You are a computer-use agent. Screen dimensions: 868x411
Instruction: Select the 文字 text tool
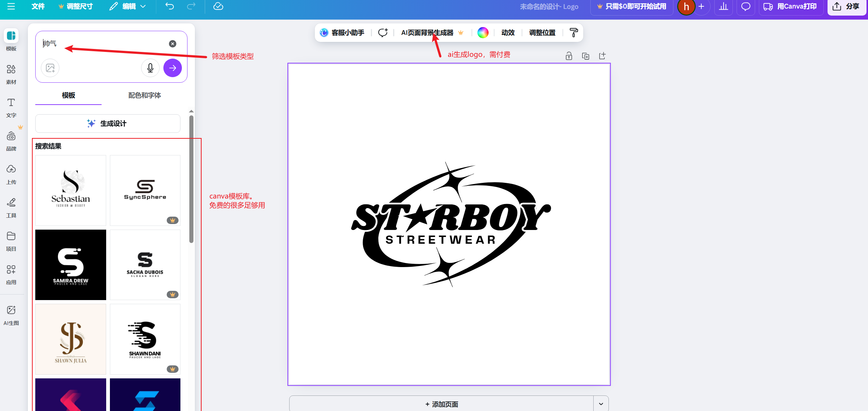coord(11,107)
